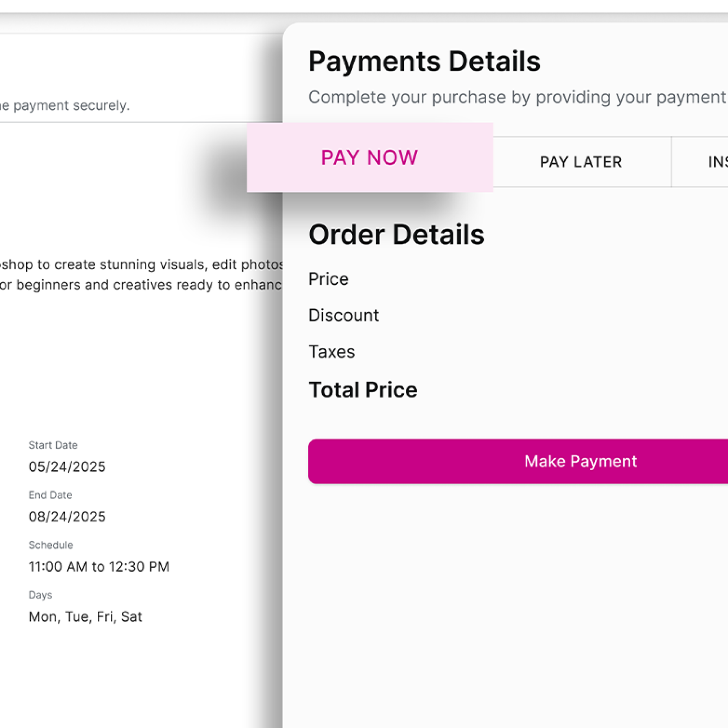This screenshot has width=728, height=728.
Task: Click the Order Details heading
Action: 396,235
